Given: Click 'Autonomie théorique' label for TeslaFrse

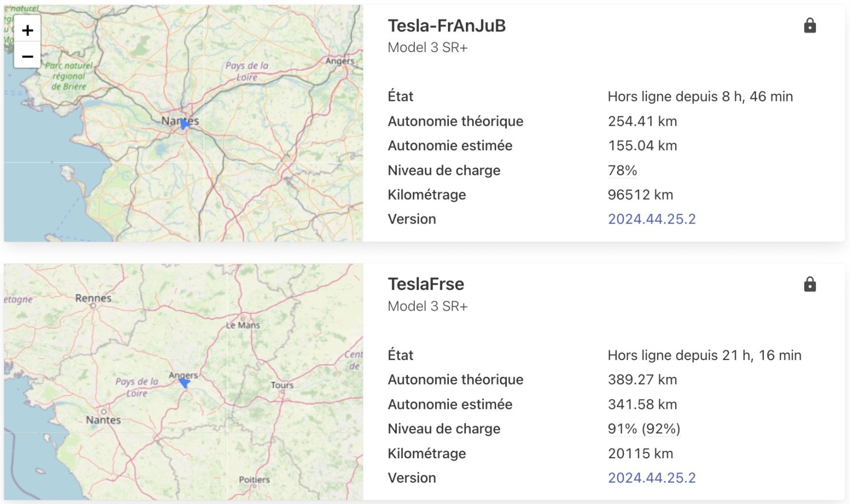Looking at the screenshot, I should click(455, 379).
